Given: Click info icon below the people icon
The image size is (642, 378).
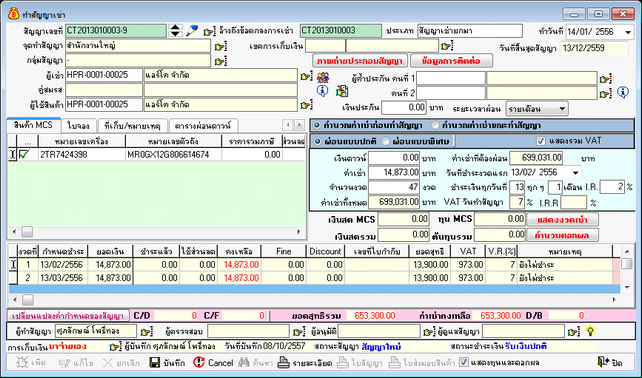Looking at the screenshot, I should coord(322,91).
